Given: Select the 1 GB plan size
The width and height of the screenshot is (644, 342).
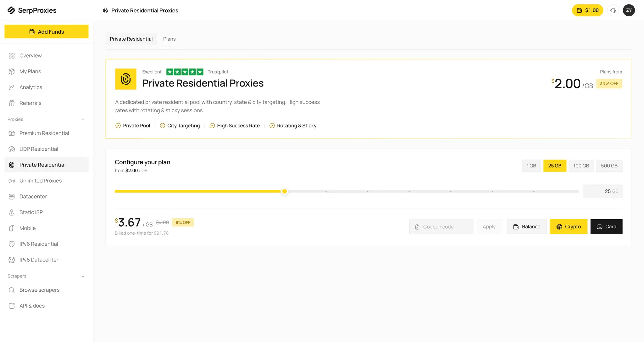Looking at the screenshot, I should [531, 166].
